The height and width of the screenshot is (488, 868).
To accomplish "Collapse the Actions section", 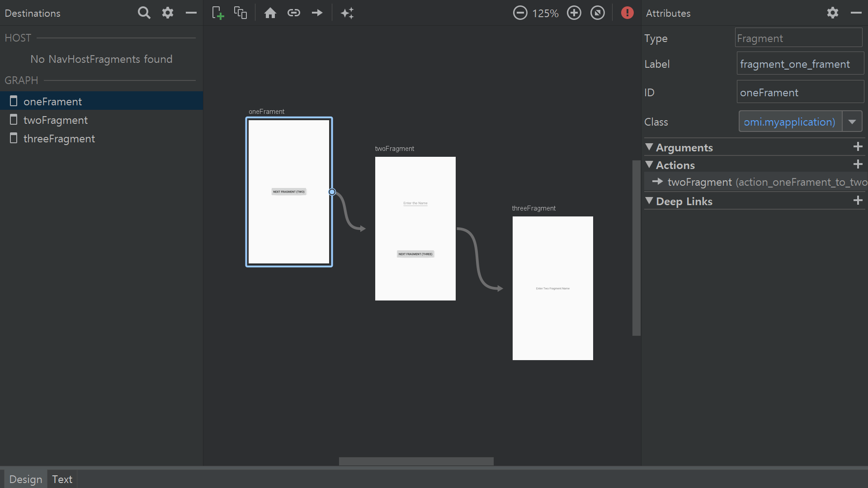I will (649, 164).
